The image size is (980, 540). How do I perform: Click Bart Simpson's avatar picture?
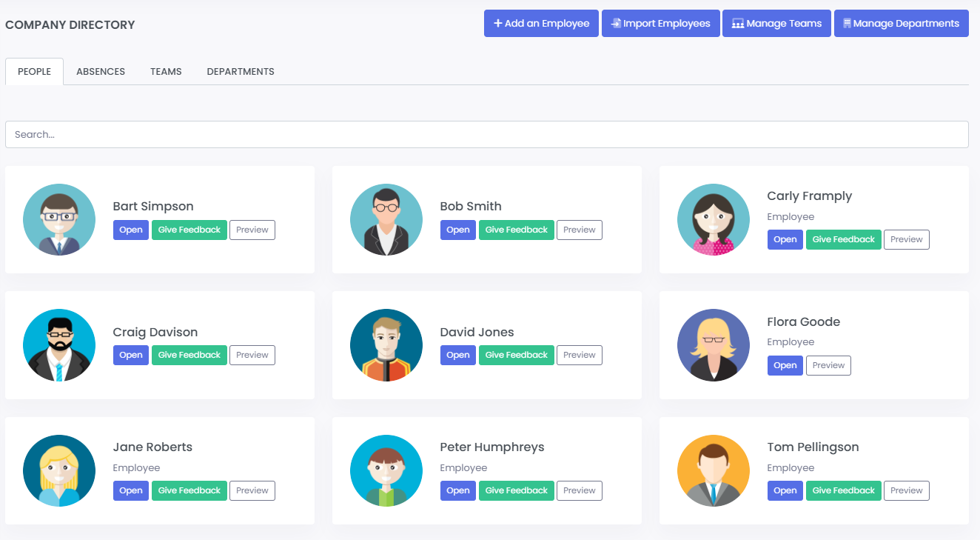58,219
